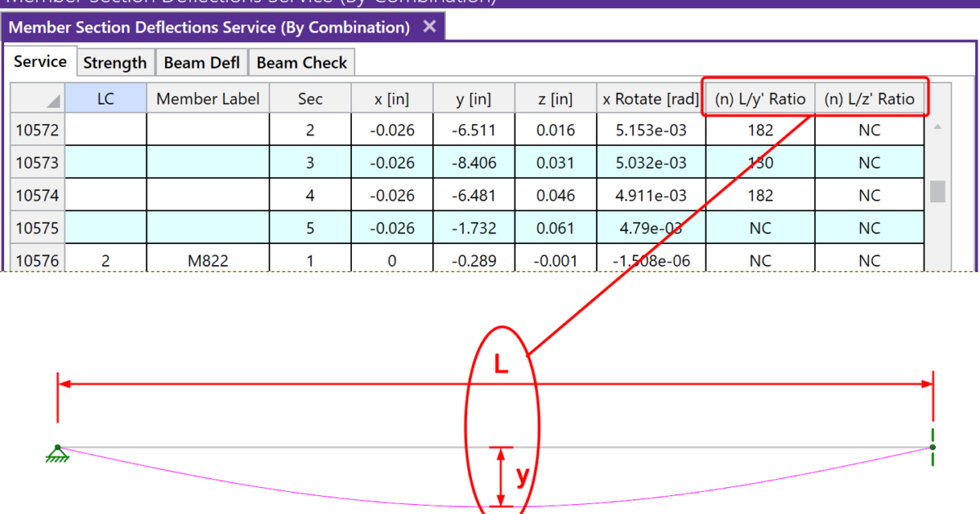
Task: Return to the Service tab
Action: [x=39, y=60]
